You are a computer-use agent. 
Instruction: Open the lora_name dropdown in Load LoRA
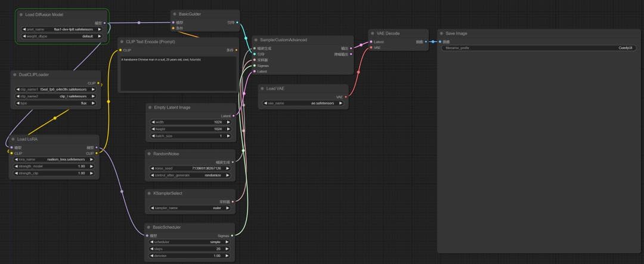[54, 159]
